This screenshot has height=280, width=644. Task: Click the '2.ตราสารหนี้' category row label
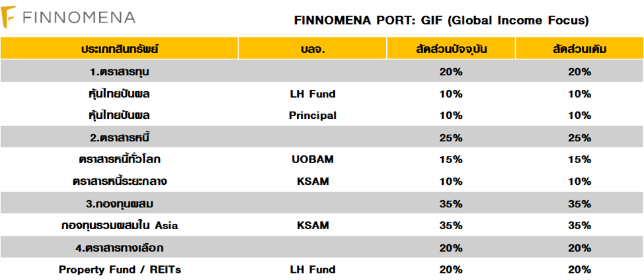pyautogui.click(x=120, y=137)
